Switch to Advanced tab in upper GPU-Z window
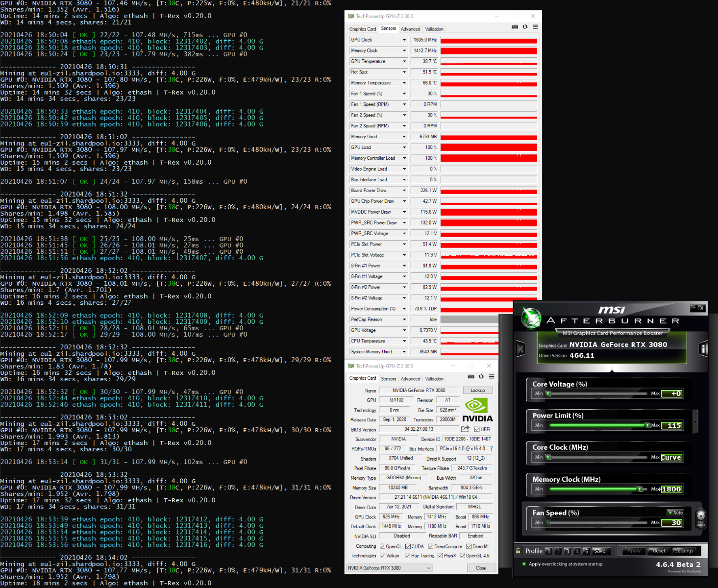This screenshot has height=588, width=718. point(410,29)
